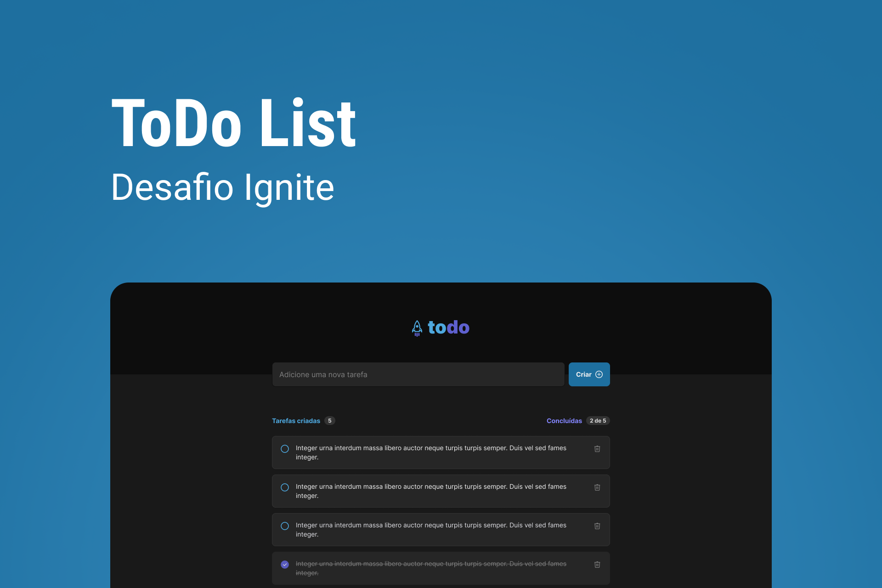Click the Concluídas label
This screenshot has height=588, width=882.
click(x=564, y=420)
